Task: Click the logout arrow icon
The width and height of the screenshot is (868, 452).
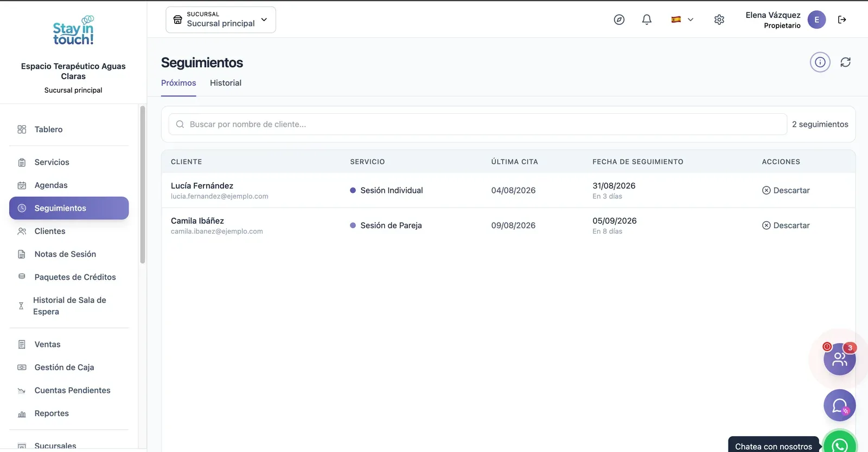Action: [x=842, y=20]
